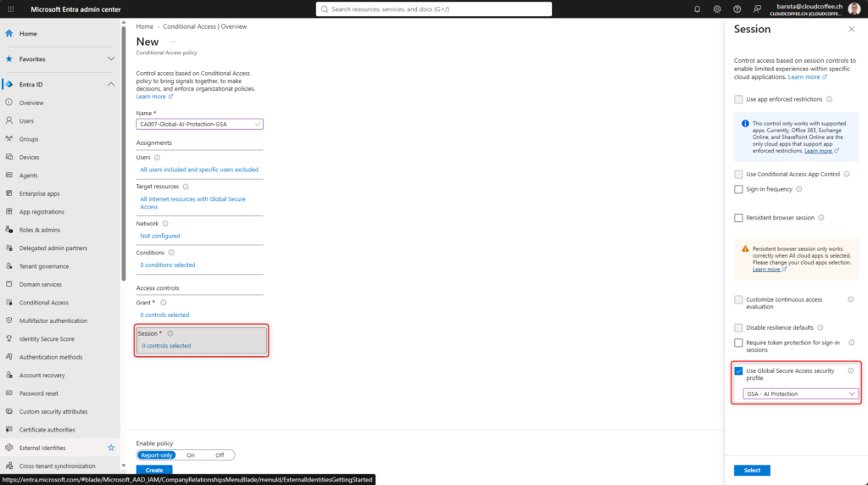
Task: Open the app launcher waffle icon
Action: tap(10, 8)
